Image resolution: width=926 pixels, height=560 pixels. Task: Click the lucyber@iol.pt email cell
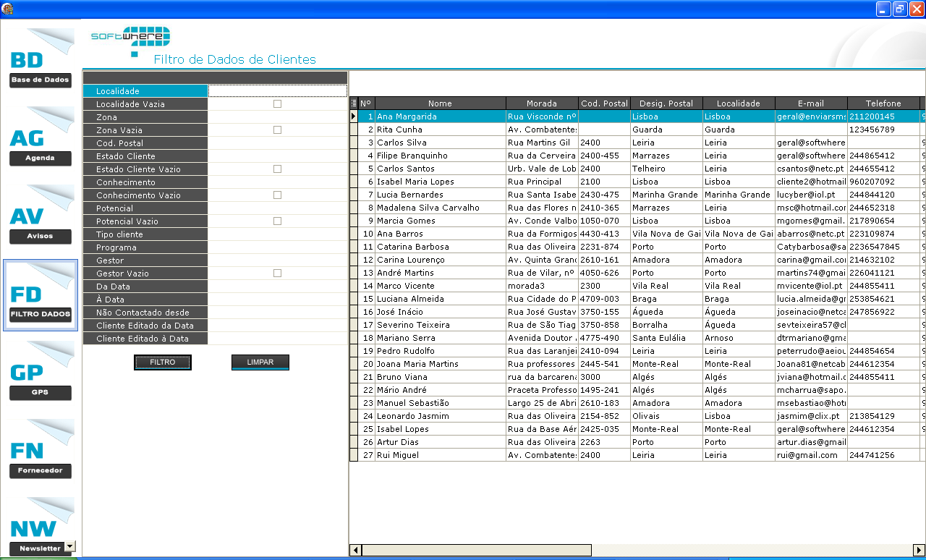coord(811,195)
